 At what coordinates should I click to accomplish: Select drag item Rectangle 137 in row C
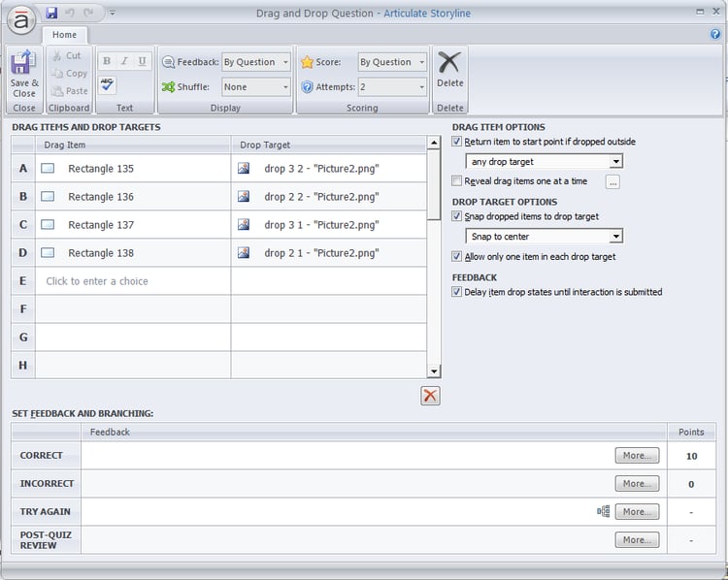[x=101, y=225]
